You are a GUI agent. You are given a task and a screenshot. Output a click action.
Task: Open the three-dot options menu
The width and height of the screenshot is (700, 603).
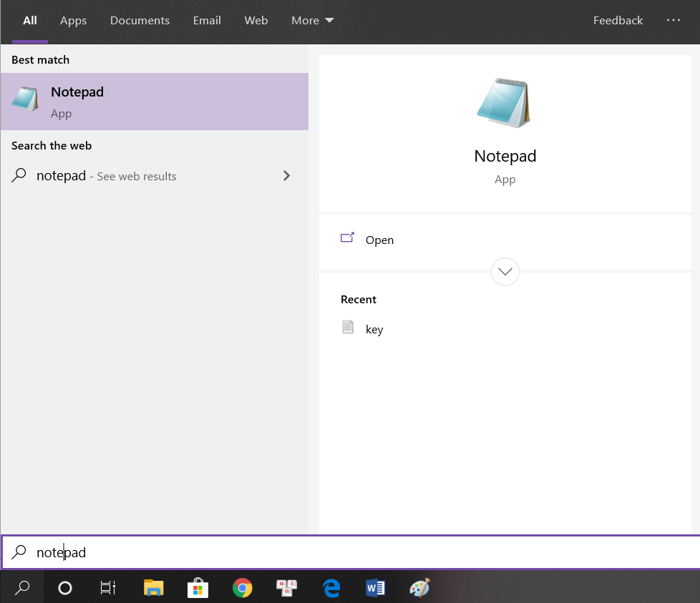click(x=674, y=21)
